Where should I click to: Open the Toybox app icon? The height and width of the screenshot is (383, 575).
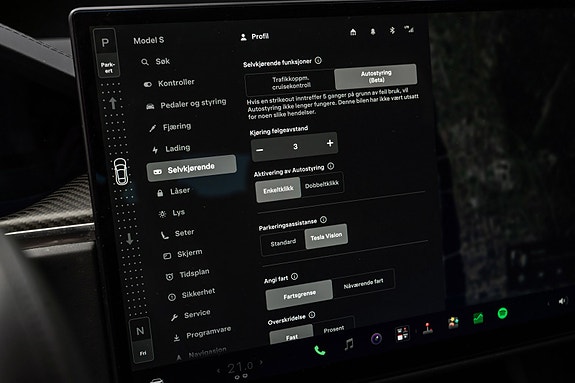[x=454, y=322]
